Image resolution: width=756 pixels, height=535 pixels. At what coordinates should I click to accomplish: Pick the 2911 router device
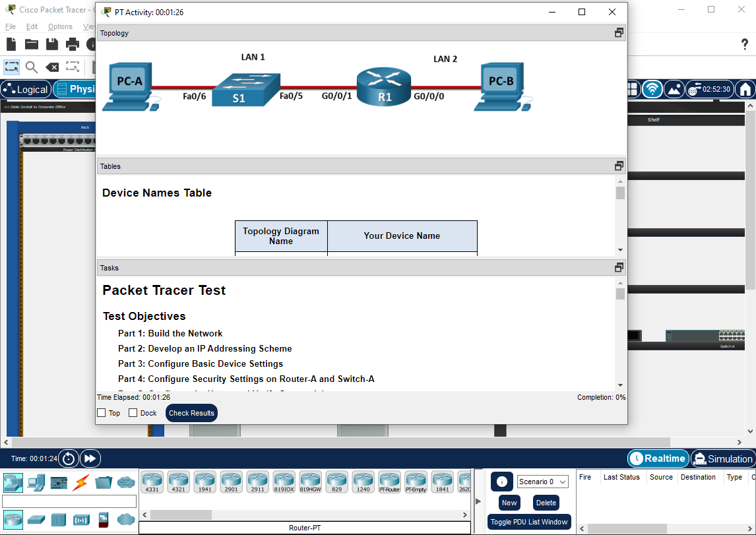click(257, 482)
